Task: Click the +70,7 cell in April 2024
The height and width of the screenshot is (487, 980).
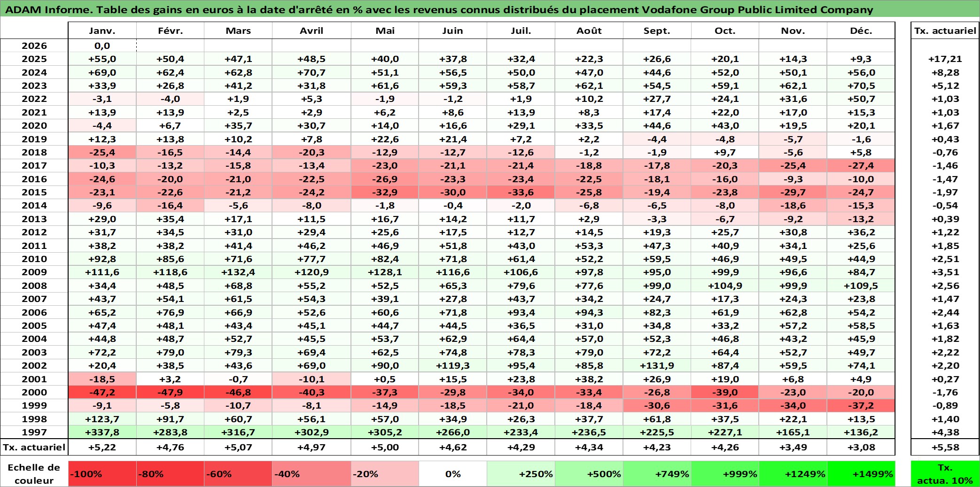Action: pos(311,72)
